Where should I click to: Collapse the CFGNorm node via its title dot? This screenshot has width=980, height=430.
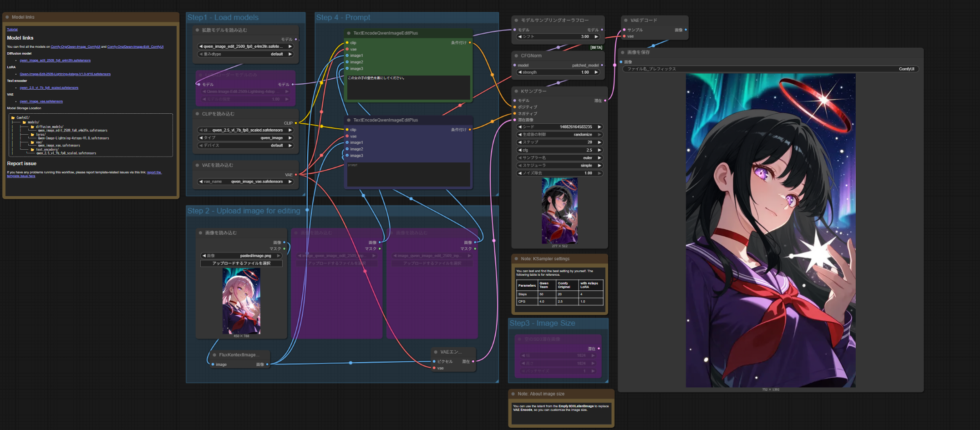pyautogui.click(x=516, y=56)
